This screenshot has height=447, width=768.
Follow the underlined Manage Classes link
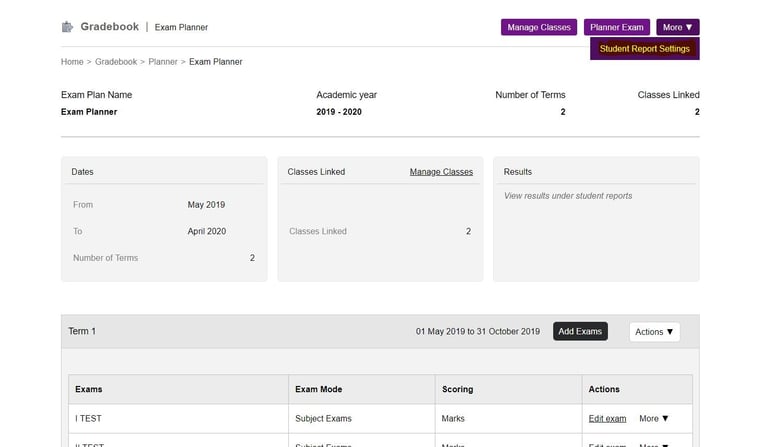pyautogui.click(x=441, y=172)
